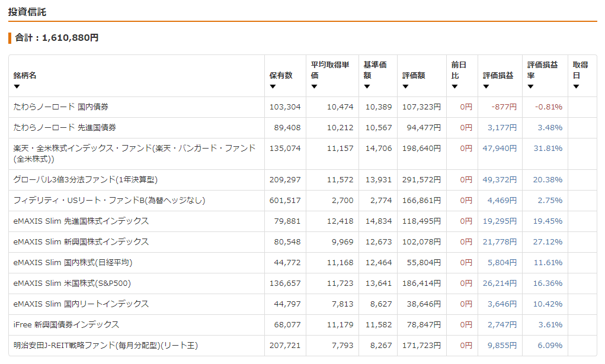
Task: Click gain rate 20.38%
Action: coord(548,180)
